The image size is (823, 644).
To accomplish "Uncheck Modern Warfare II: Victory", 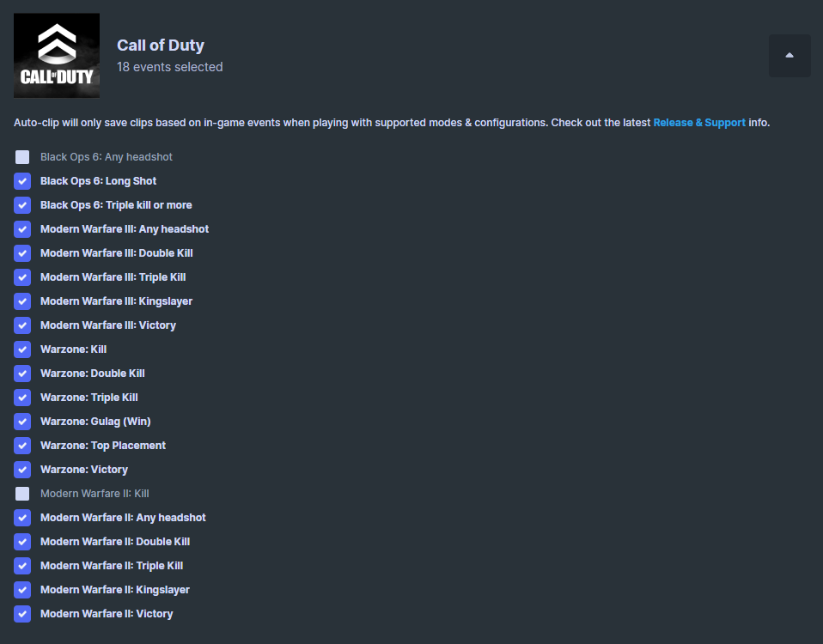I will point(22,614).
